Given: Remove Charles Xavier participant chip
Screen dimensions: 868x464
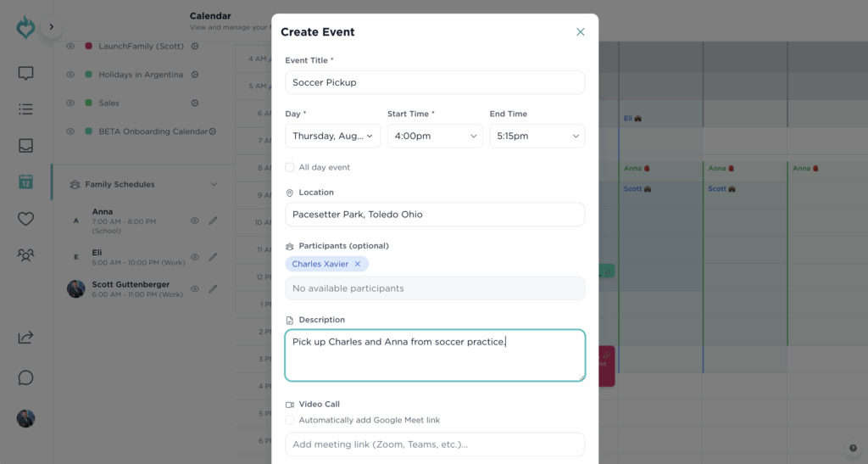Looking at the screenshot, I should coord(358,264).
